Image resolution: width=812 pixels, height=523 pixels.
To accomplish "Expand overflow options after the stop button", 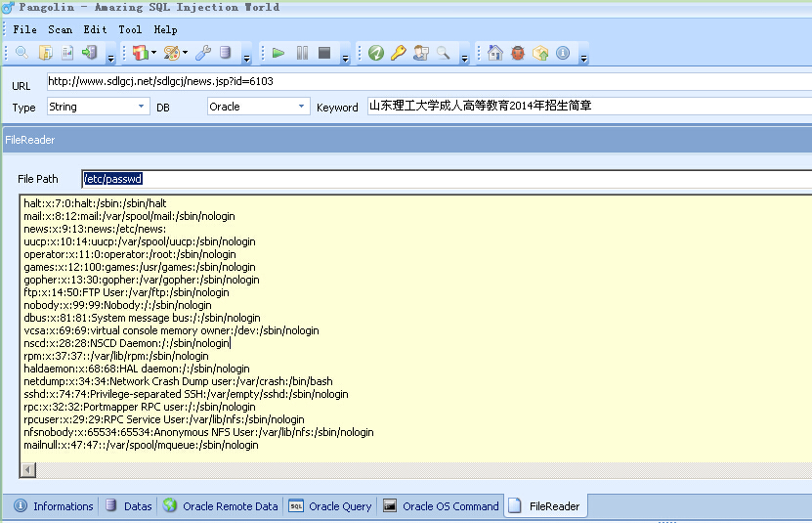I will 345,59.
